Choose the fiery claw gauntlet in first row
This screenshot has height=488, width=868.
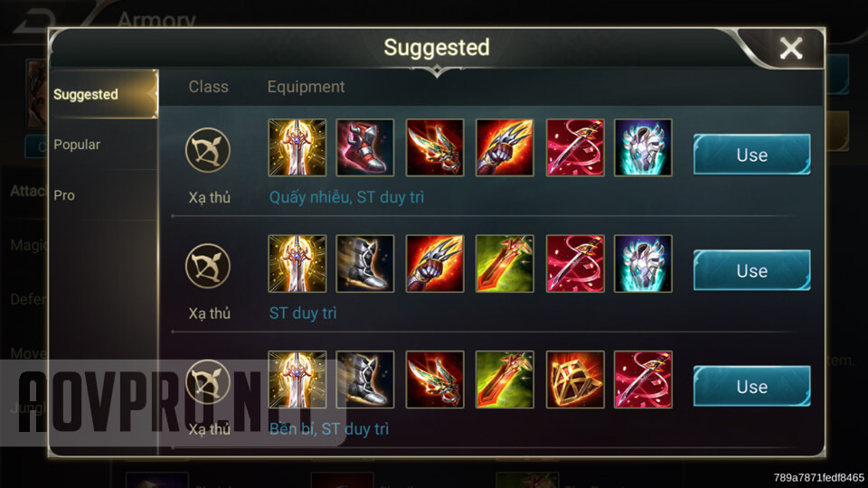click(505, 147)
